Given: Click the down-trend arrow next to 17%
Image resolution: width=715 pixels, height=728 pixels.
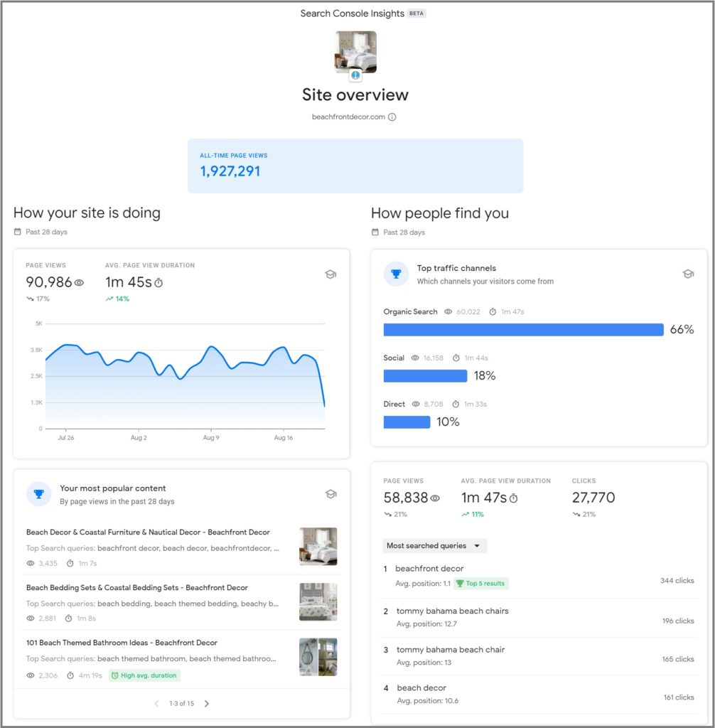Looking at the screenshot, I should [30, 299].
